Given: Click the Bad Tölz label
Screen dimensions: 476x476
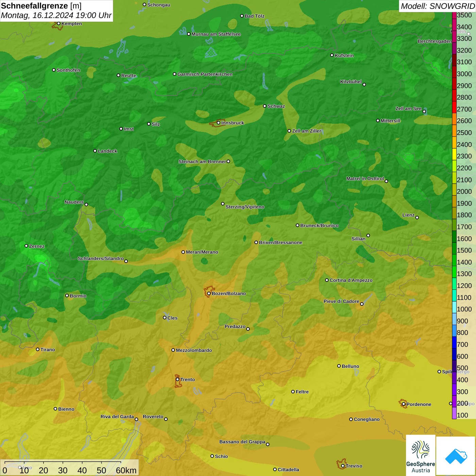Looking at the screenshot, I should [x=255, y=16].
